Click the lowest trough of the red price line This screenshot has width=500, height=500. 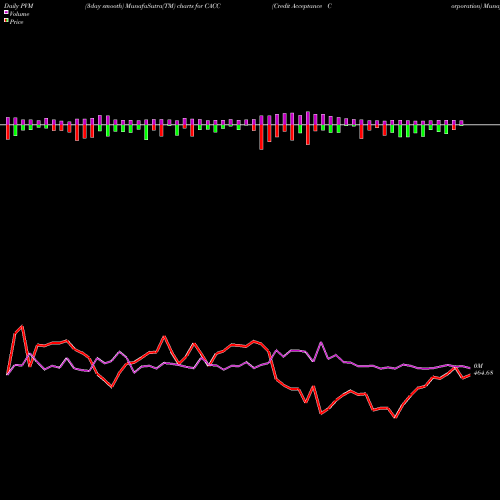395,417
